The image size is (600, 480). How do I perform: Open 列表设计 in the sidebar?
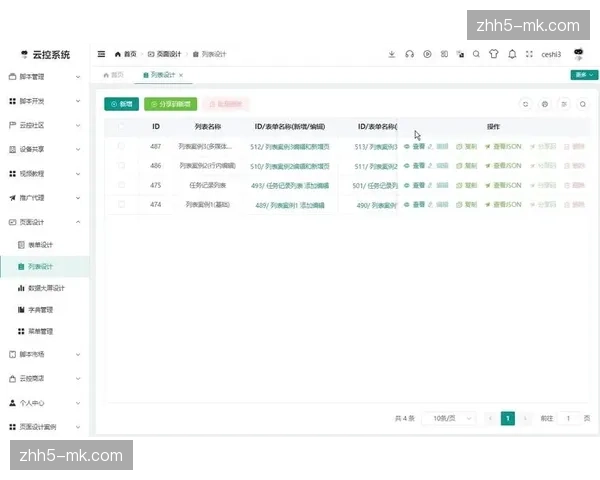point(44,266)
